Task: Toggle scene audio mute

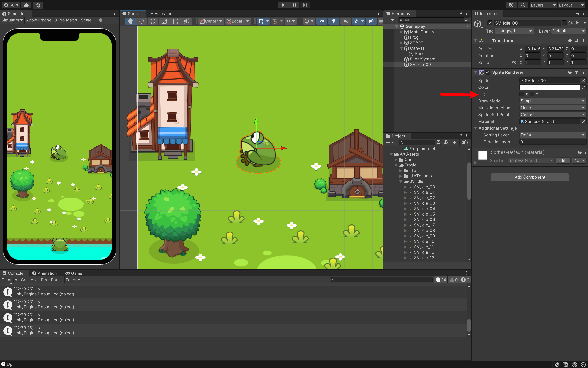Action: [x=346, y=21]
